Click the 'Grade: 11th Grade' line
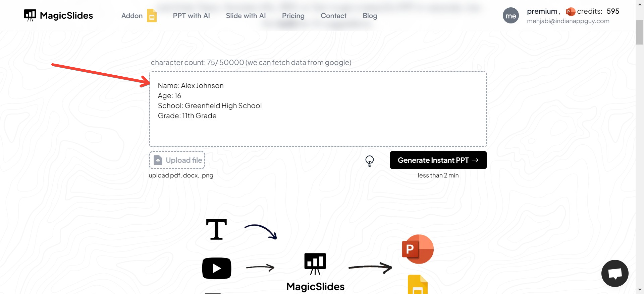 pyautogui.click(x=187, y=116)
